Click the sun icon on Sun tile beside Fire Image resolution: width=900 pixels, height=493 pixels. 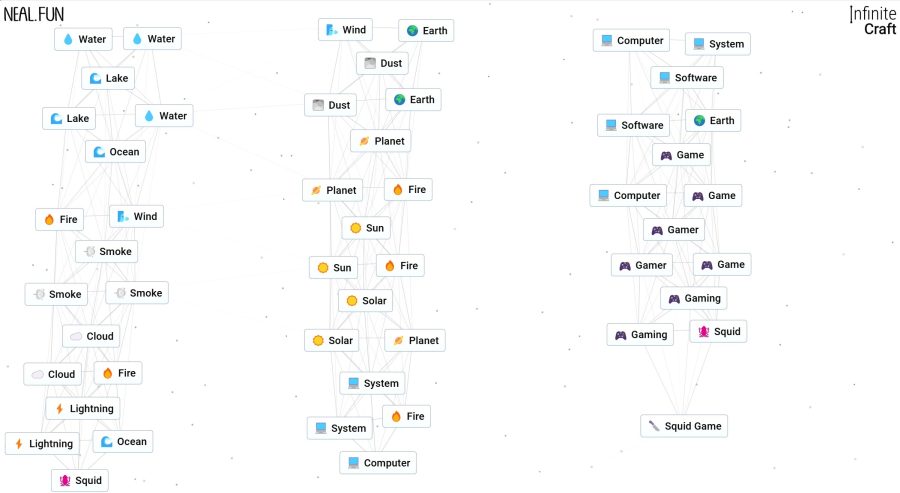[322, 268]
